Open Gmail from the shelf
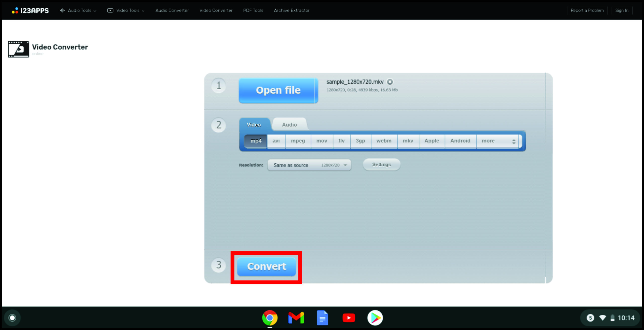Screen dimensions: 644x330 click(296, 318)
